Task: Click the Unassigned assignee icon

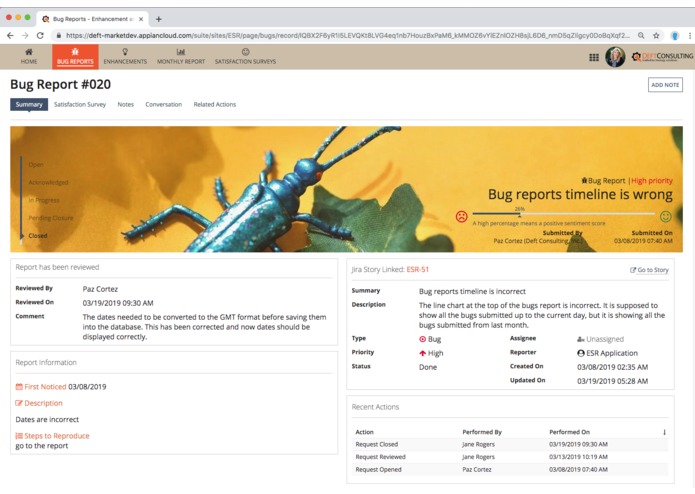Action: tap(581, 339)
